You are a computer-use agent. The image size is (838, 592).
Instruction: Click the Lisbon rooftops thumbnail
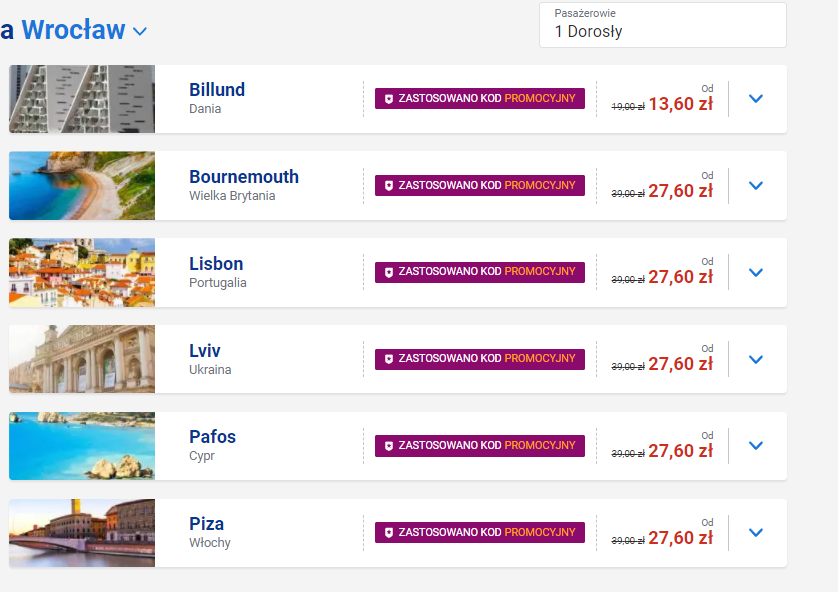click(82, 272)
